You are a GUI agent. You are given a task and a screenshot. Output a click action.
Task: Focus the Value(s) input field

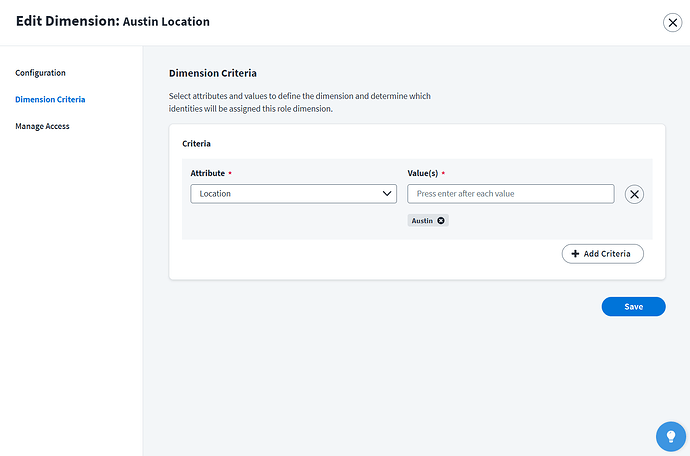[x=510, y=194]
